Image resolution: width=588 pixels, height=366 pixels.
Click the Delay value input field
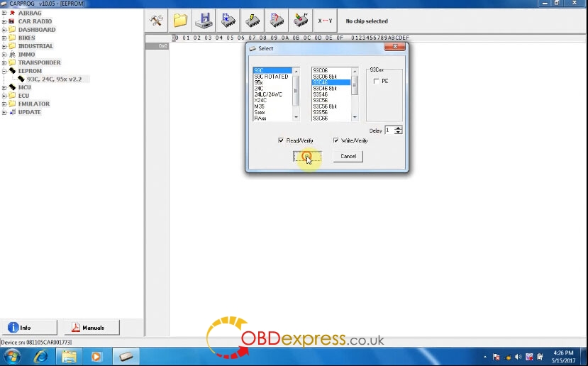(389, 130)
